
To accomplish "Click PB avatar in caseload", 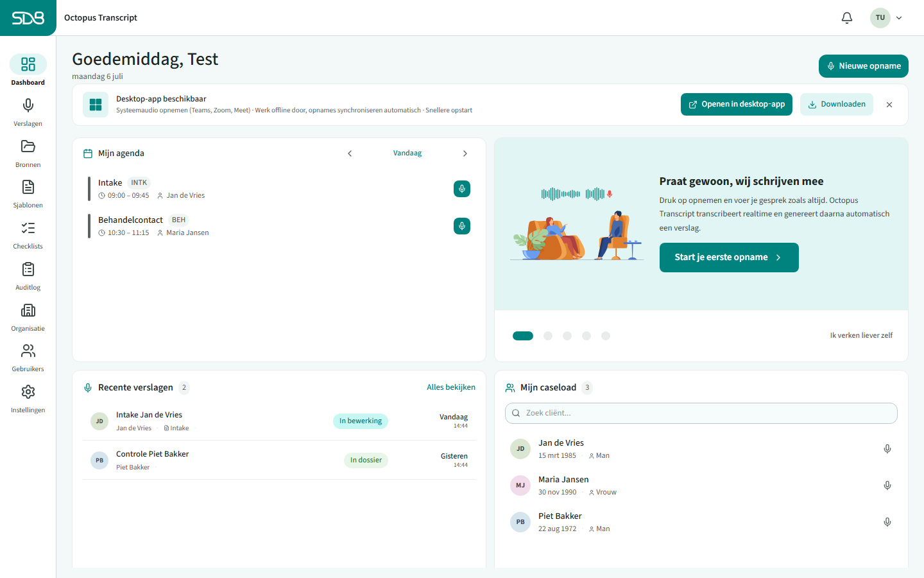I will (520, 522).
